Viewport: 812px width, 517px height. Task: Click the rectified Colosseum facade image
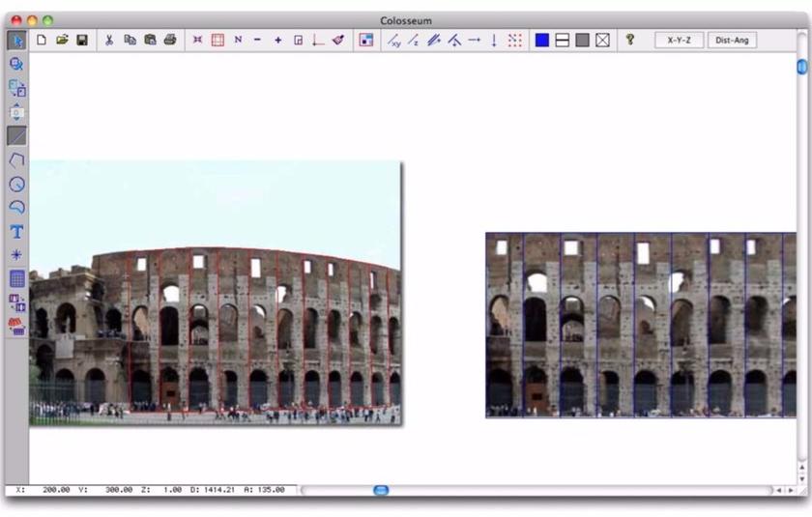[x=640, y=325]
